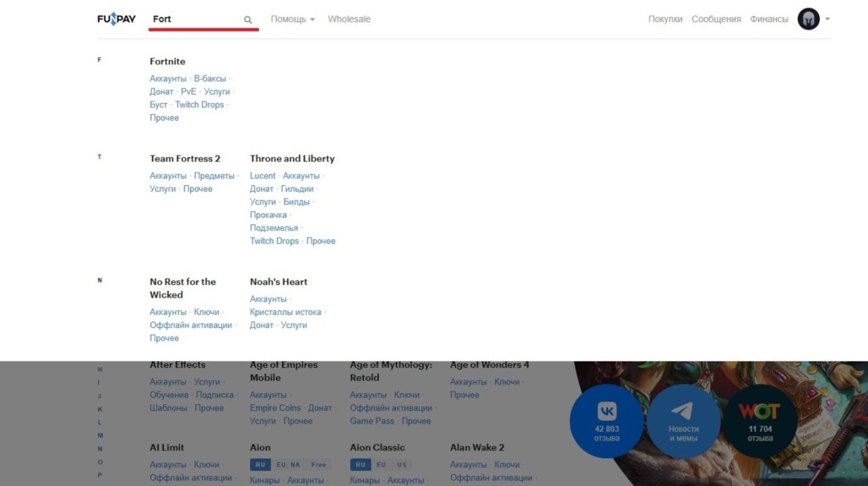Screen dimensions: 868x486
Task: Click the search magnifier icon
Action: (248, 20)
